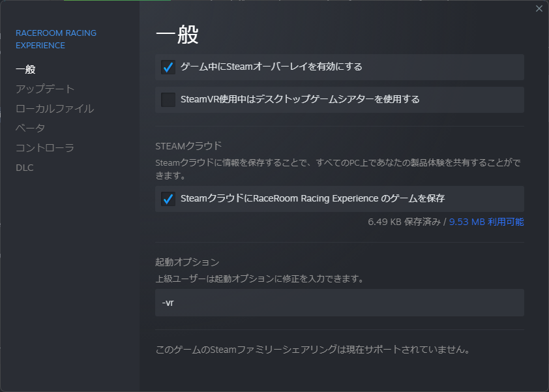Click the SteamクラウドにRaceRoom Racing Experience label
The width and height of the screenshot is (549, 392).
point(313,198)
